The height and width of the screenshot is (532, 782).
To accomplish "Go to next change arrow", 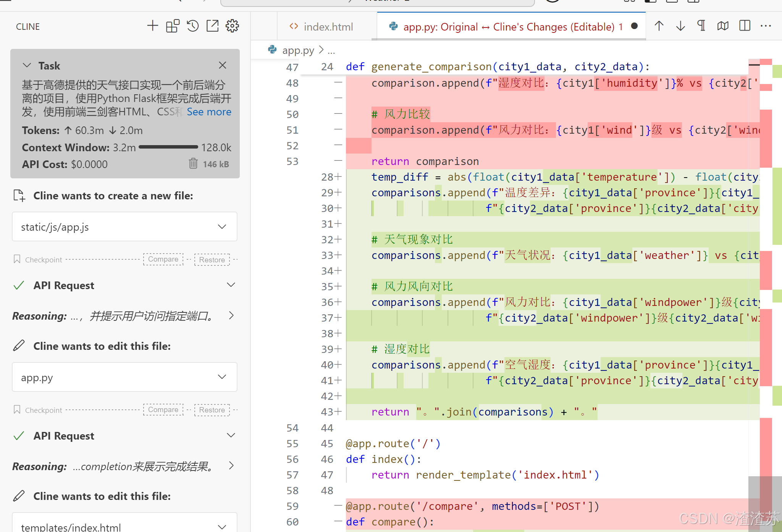I will point(680,26).
